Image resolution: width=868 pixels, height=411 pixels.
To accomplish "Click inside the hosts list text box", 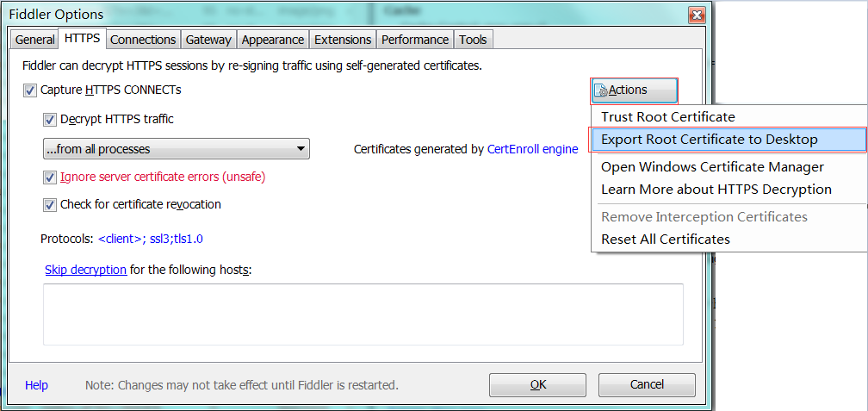I will 363,314.
